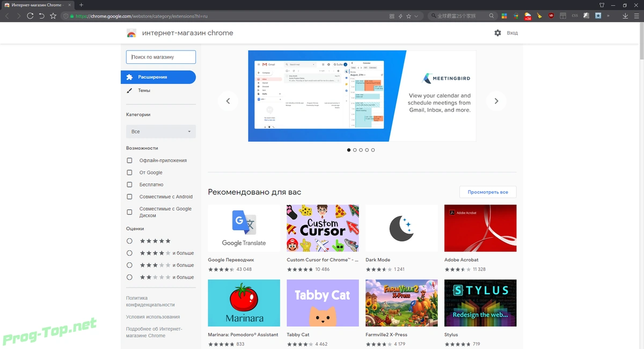644x349 pixels.
Task: Open the weather extension showing +24
Action: click(x=528, y=17)
